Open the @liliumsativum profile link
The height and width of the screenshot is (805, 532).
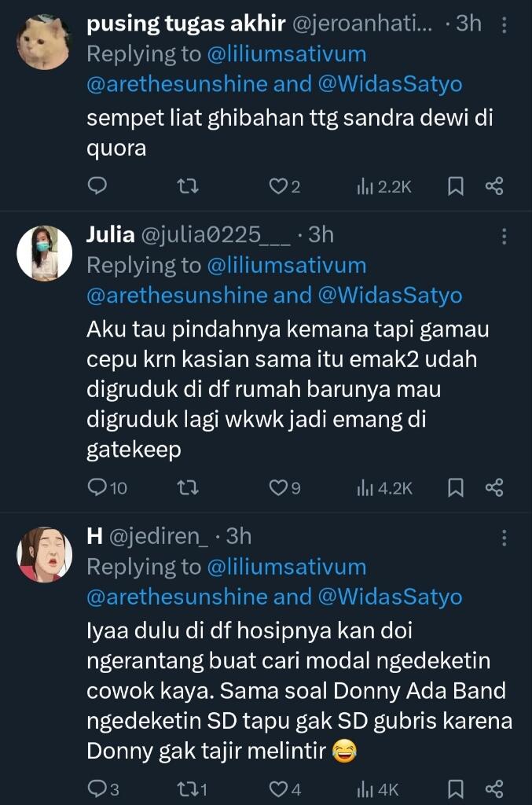point(289,53)
